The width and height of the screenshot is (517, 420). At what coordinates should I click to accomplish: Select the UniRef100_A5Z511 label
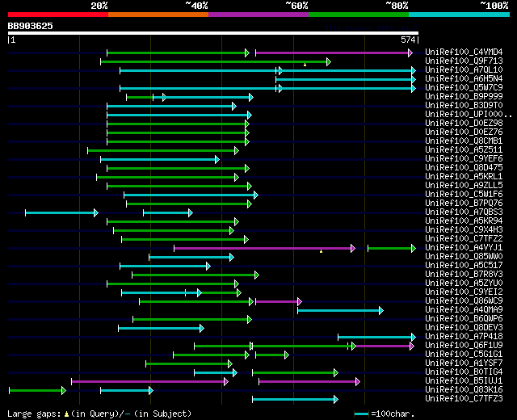pyautogui.click(x=464, y=150)
